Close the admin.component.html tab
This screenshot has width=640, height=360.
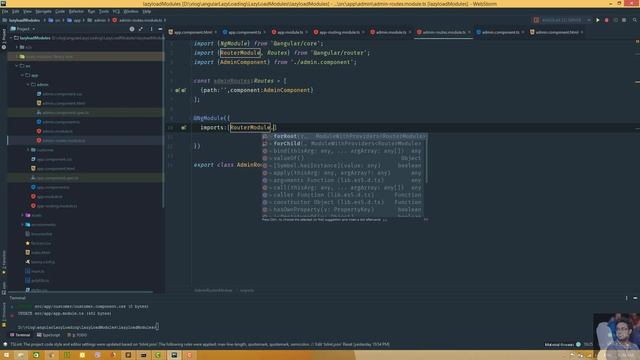[582, 32]
